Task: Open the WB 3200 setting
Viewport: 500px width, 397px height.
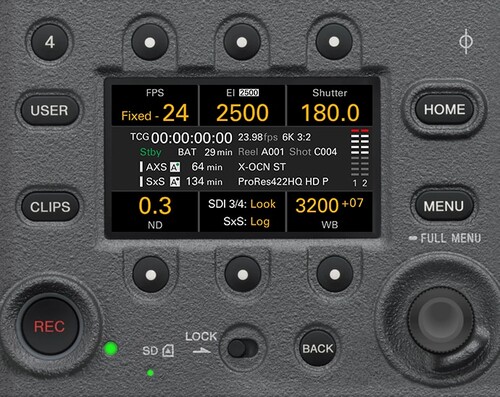Action: coord(330,212)
